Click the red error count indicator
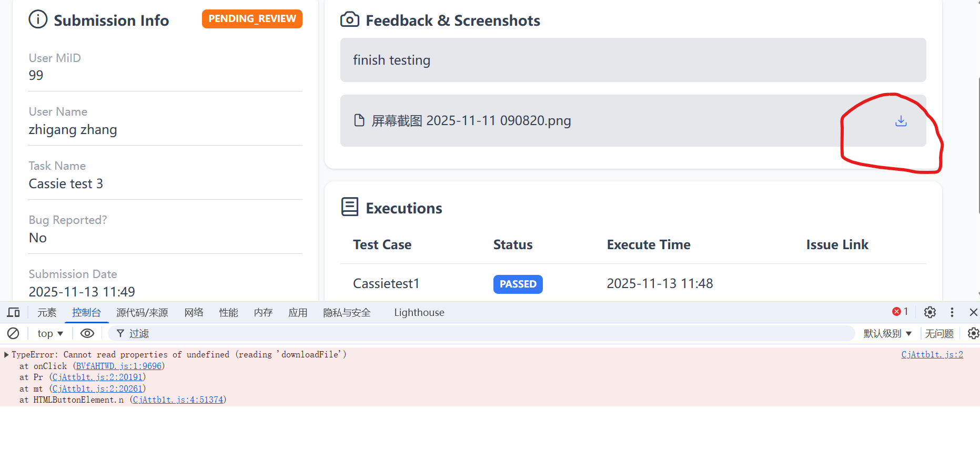The image size is (980, 451). 900,312
